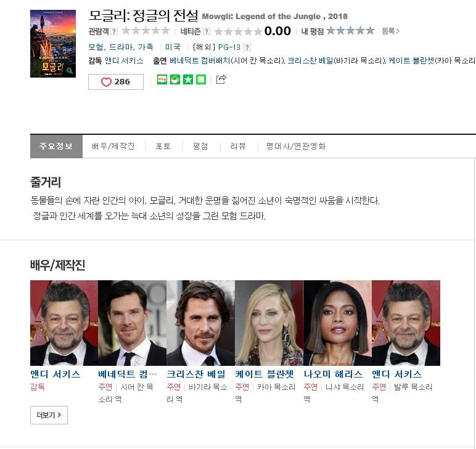Open the PG-13 rating help question mark
Image resolution: width=476 pixels, height=449 pixels.
pyautogui.click(x=247, y=47)
